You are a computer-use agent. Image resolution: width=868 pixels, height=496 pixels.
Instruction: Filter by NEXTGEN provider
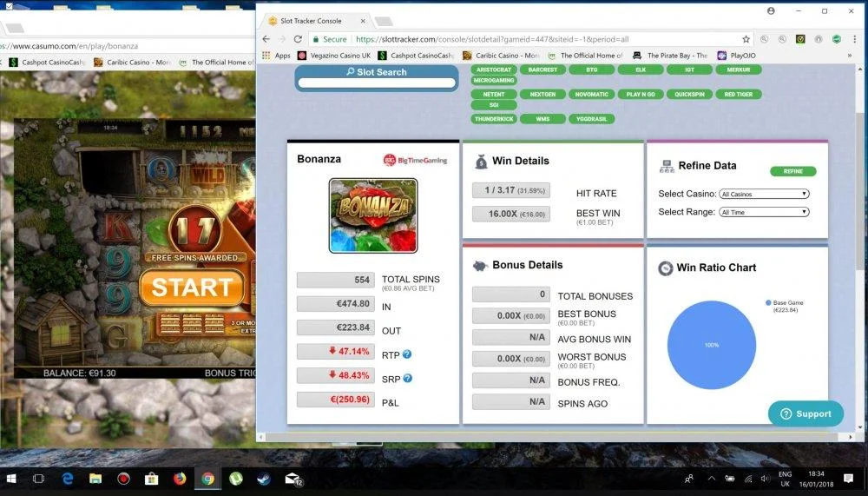pyautogui.click(x=542, y=94)
